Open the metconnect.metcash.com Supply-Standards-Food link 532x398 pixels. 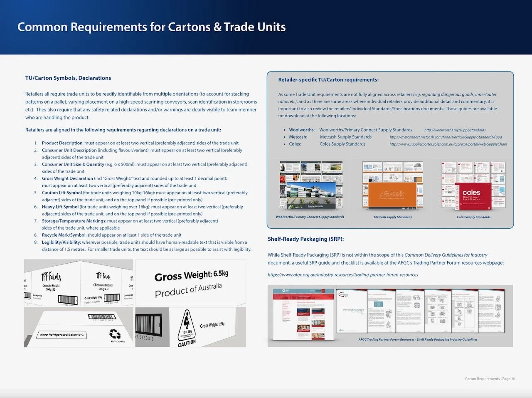446,137
